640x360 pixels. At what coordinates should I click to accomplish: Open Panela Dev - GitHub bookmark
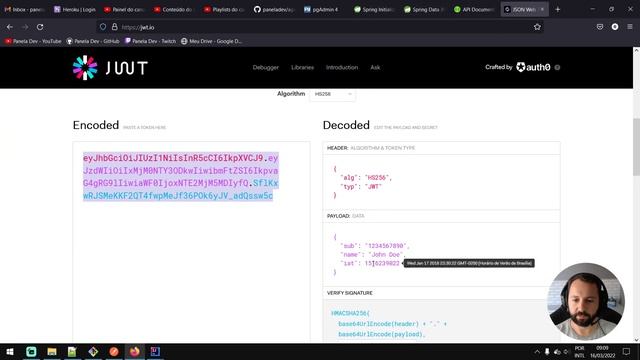(93, 41)
